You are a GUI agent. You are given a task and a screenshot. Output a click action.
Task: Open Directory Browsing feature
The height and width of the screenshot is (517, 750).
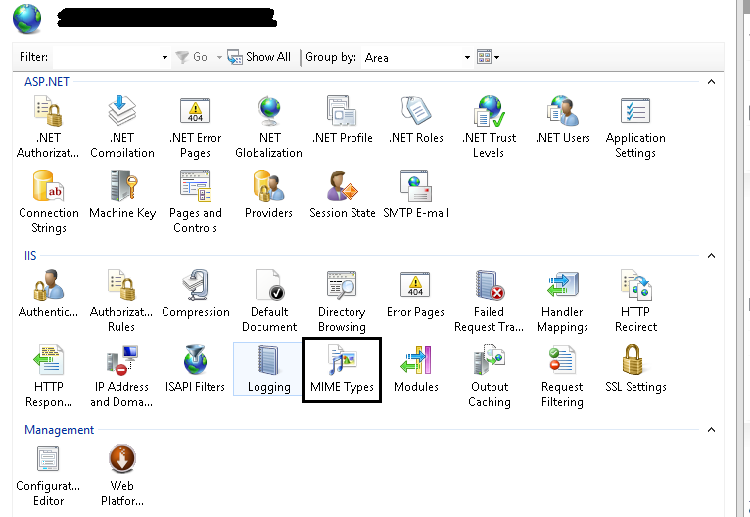pos(342,301)
